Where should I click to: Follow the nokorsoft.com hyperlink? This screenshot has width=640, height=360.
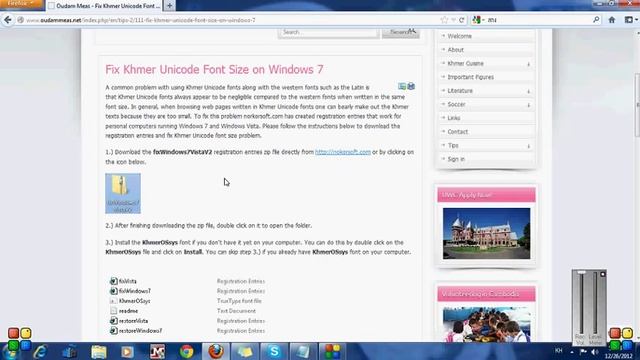click(x=343, y=152)
